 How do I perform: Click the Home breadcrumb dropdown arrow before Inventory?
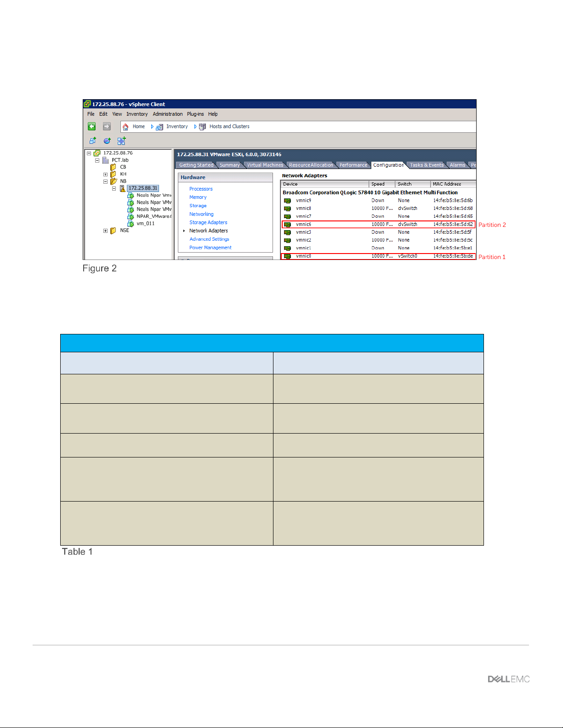(x=152, y=127)
